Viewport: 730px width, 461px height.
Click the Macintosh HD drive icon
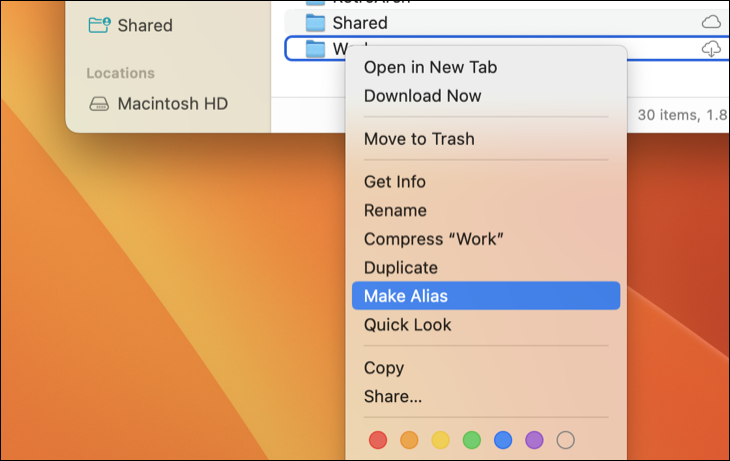tap(99, 103)
